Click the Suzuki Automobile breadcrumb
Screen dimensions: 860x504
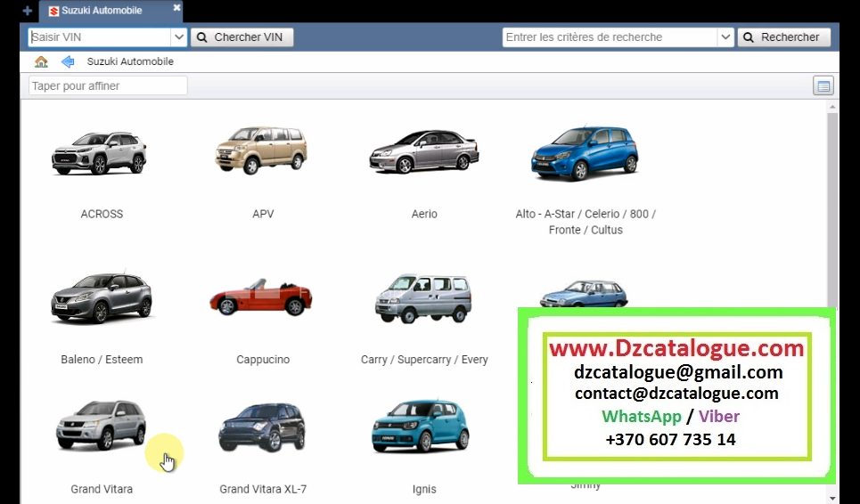tap(130, 61)
